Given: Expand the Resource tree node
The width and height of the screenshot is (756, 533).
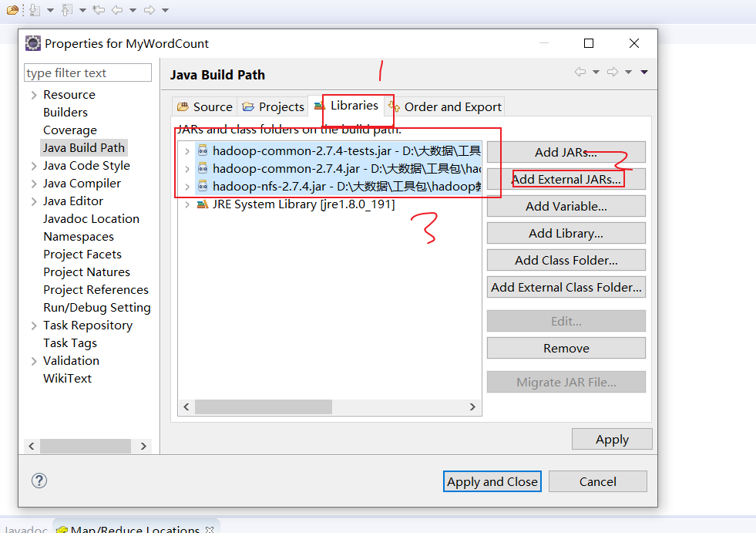Looking at the screenshot, I should pyautogui.click(x=34, y=95).
